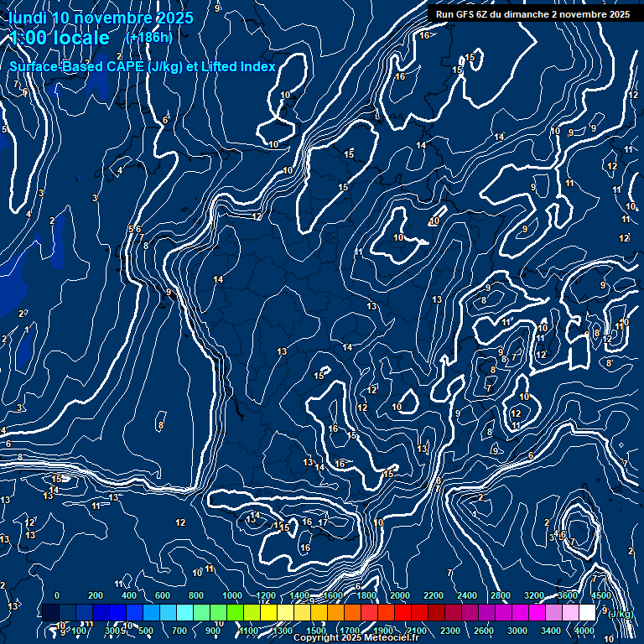Click the 'Run GFS 6Z du dimanche 2 novembre 2025' label
The image size is (644, 644).
tap(532, 14)
